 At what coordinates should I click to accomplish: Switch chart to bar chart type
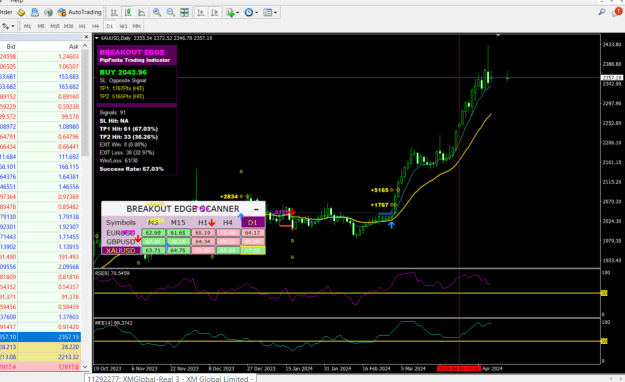coord(114,13)
